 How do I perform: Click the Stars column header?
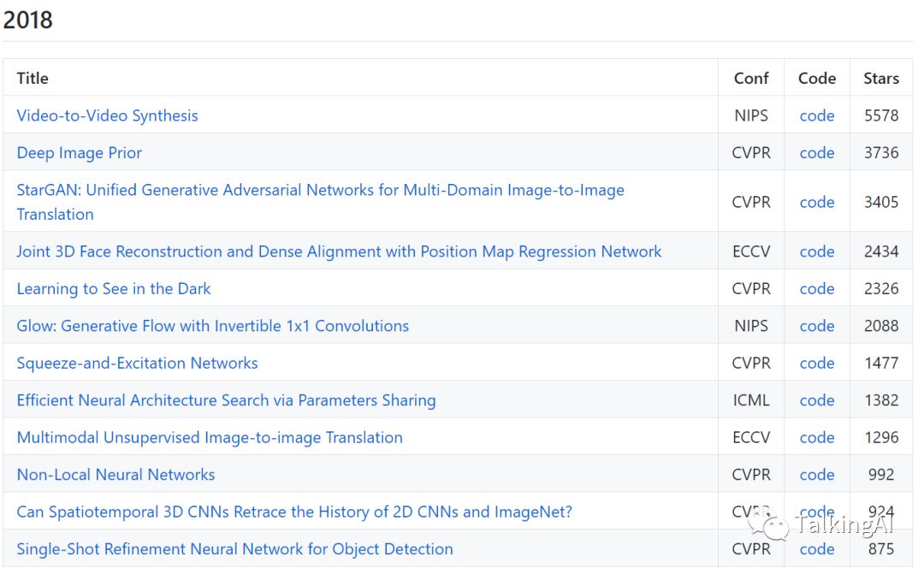click(x=881, y=79)
